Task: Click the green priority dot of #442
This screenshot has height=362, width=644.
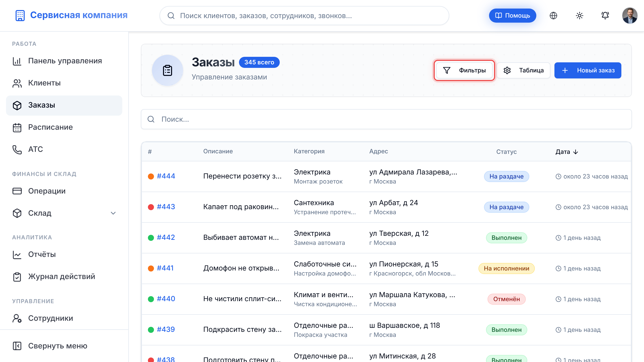Action: pyautogui.click(x=151, y=238)
